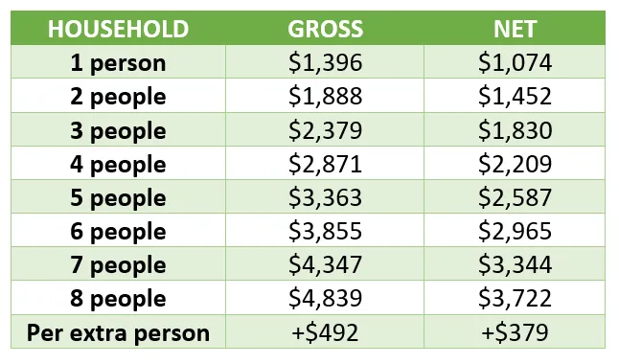This screenshot has width=619, height=364.
Task: Click net value $3,344 for 7 people
Action: click(515, 264)
